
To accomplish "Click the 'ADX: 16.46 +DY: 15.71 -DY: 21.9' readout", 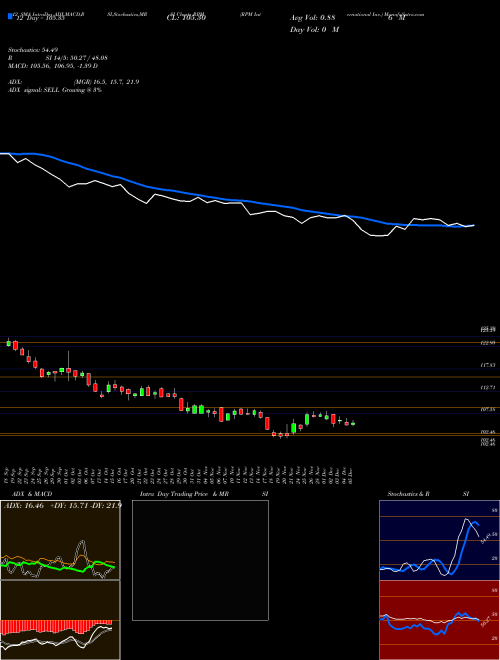I will (63, 505).
